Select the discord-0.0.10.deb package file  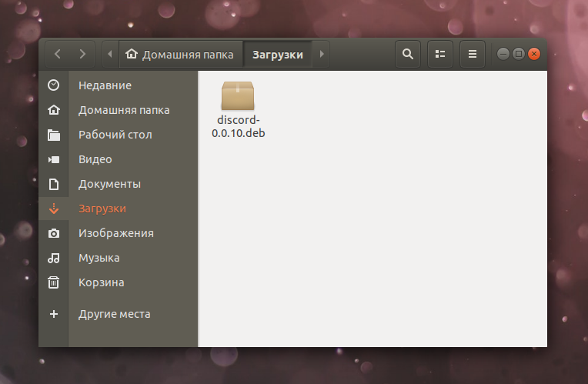point(238,110)
